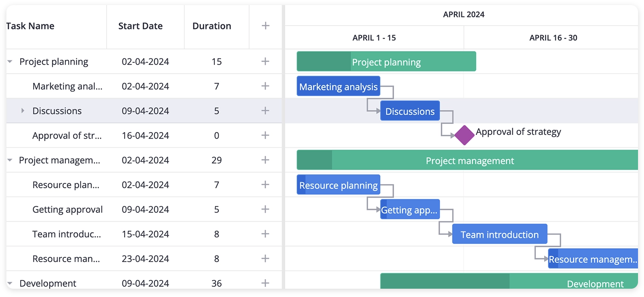Select the Team introduction task bar

coord(500,234)
